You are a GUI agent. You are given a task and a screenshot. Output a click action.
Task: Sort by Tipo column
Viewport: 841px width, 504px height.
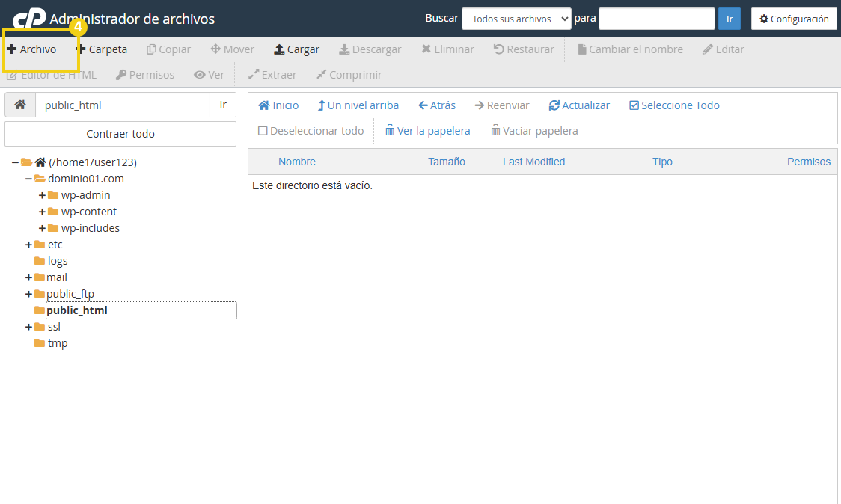[x=662, y=162]
